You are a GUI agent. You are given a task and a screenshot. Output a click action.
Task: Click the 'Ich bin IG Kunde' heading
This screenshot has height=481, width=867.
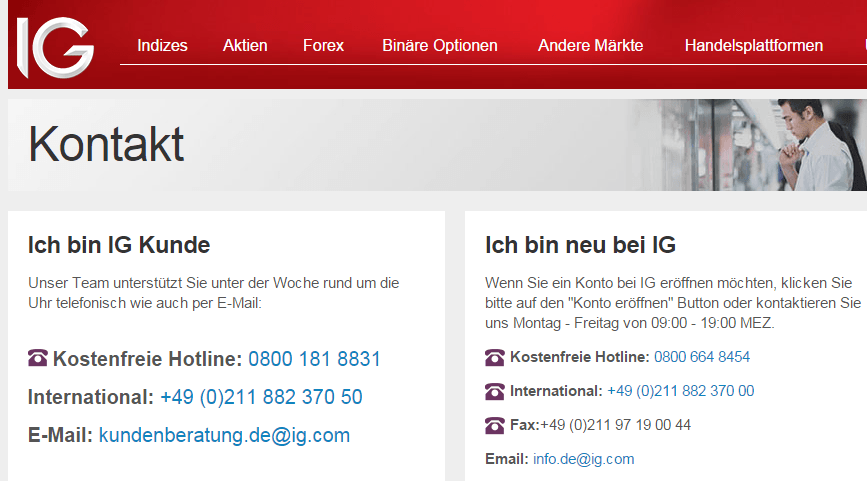[x=119, y=245]
